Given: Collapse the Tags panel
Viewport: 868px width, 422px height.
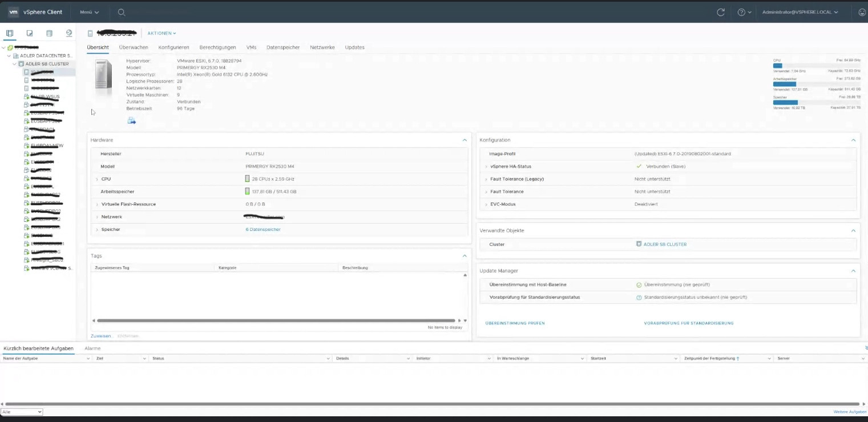Looking at the screenshot, I should pos(465,256).
